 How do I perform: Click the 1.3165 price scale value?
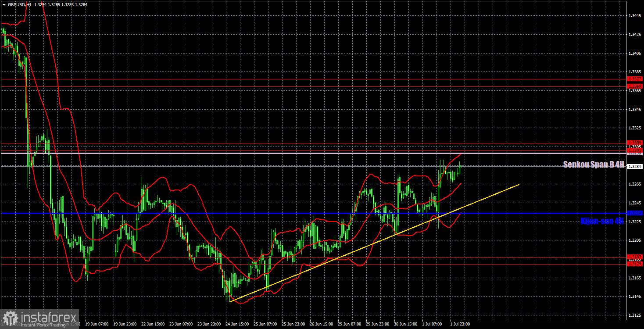[x=634, y=279]
